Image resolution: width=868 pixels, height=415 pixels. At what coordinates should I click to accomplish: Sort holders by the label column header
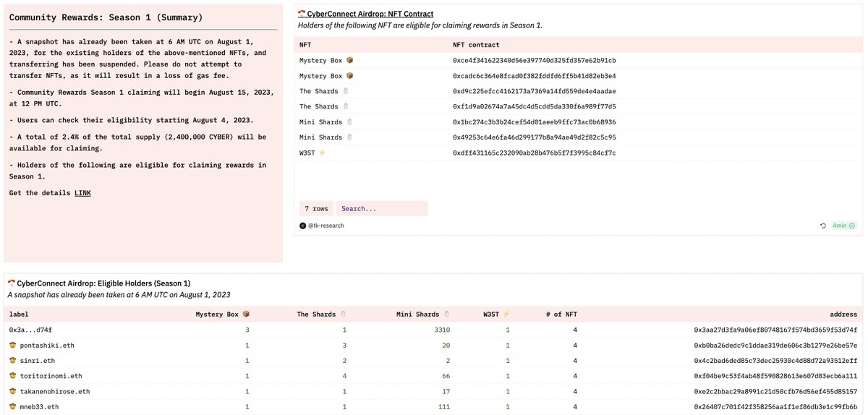20,315
